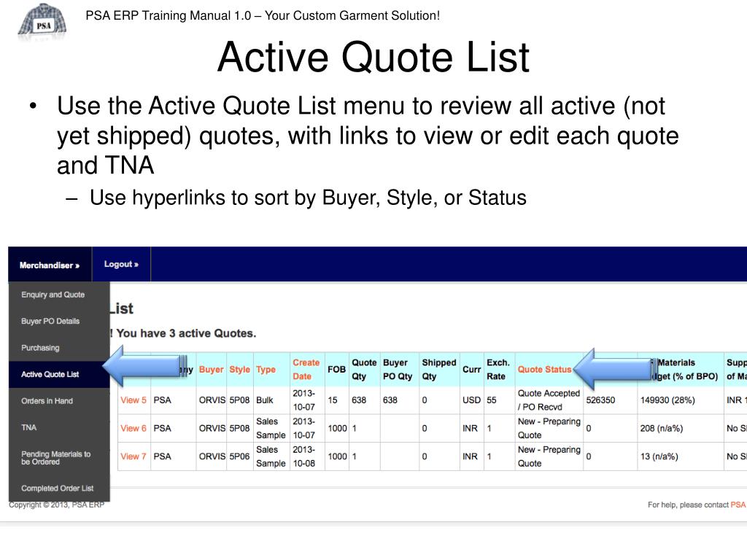Click the 5P06 style cell
This screenshot has width=747, height=560.
(239, 456)
